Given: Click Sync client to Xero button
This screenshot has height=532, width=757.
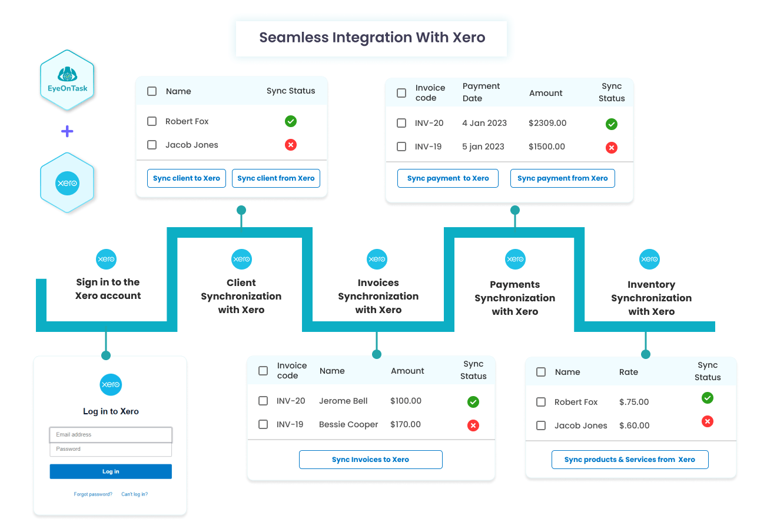Looking at the screenshot, I should click(187, 178).
